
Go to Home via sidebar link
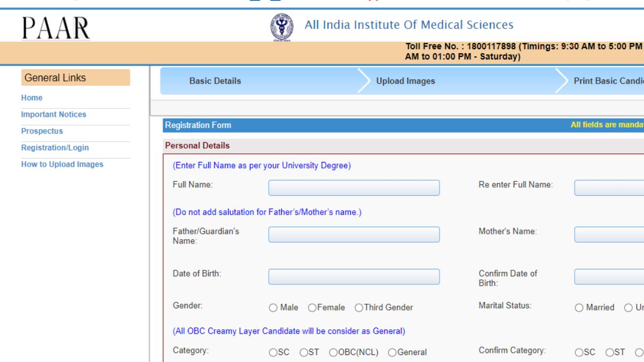pos(32,98)
